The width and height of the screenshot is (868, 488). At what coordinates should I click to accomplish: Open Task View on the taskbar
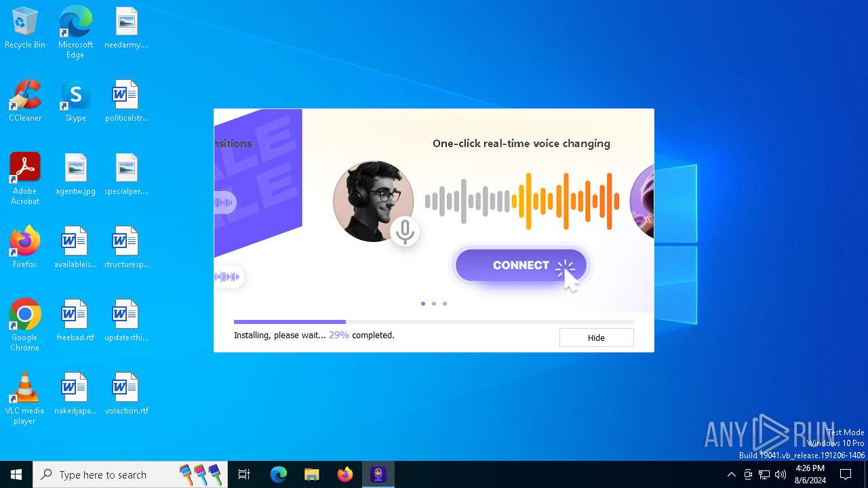(244, 474)
